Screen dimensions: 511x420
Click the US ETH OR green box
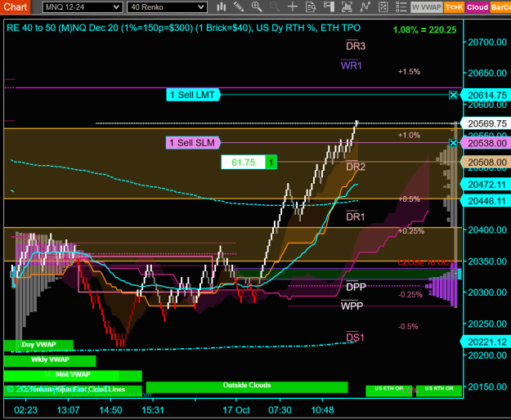(x=388, y=391)
